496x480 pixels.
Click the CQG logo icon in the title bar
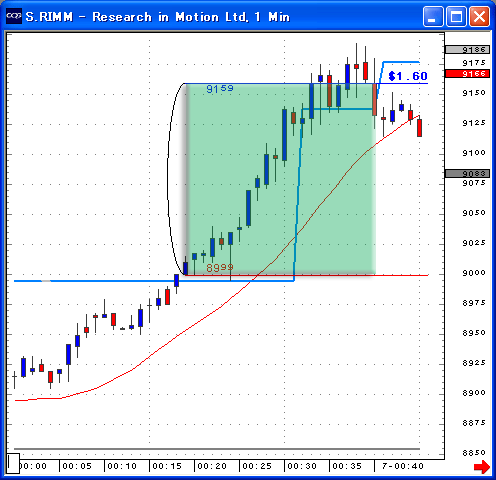[14, 16]
